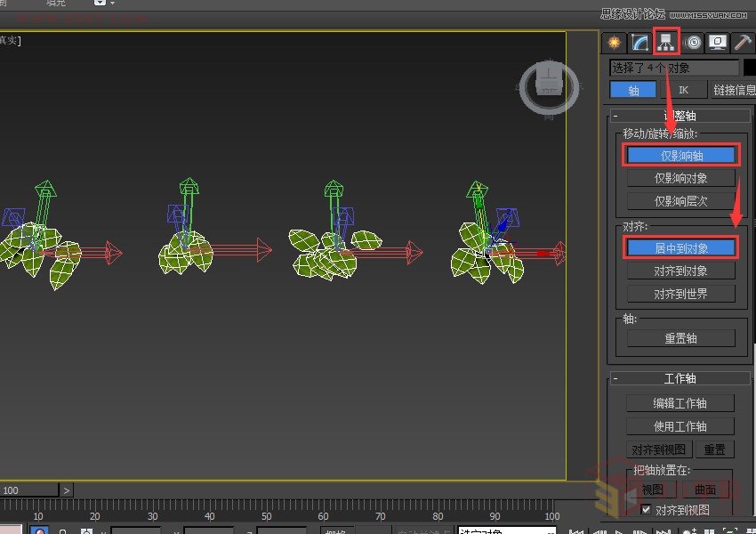Open the Utilities hammer tab

[x=743, y=42]
